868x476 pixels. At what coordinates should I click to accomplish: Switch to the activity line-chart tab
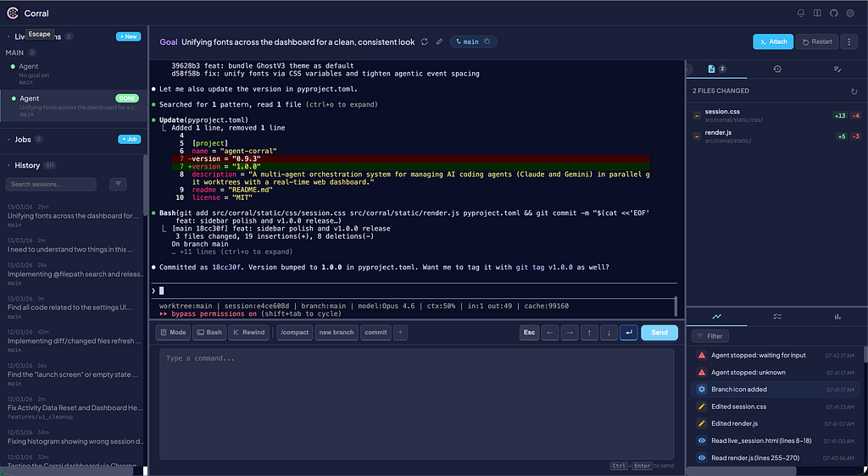[x=717, y=317]
